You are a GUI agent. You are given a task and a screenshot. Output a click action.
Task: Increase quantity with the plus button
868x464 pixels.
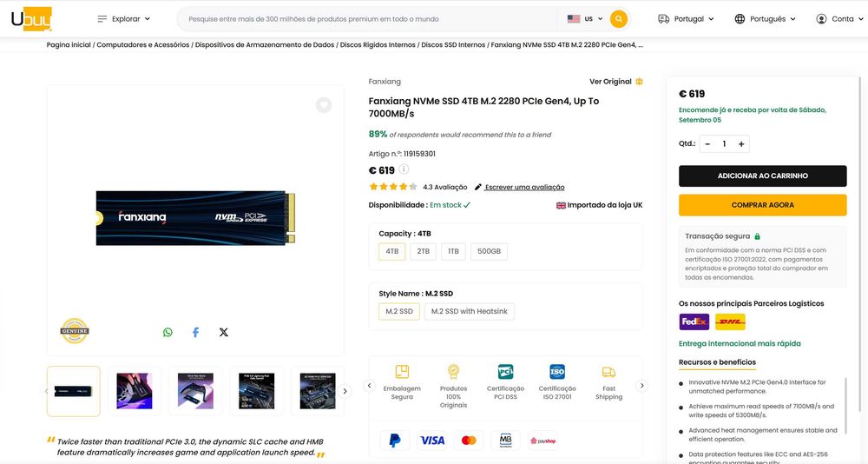tap(741, 144)
